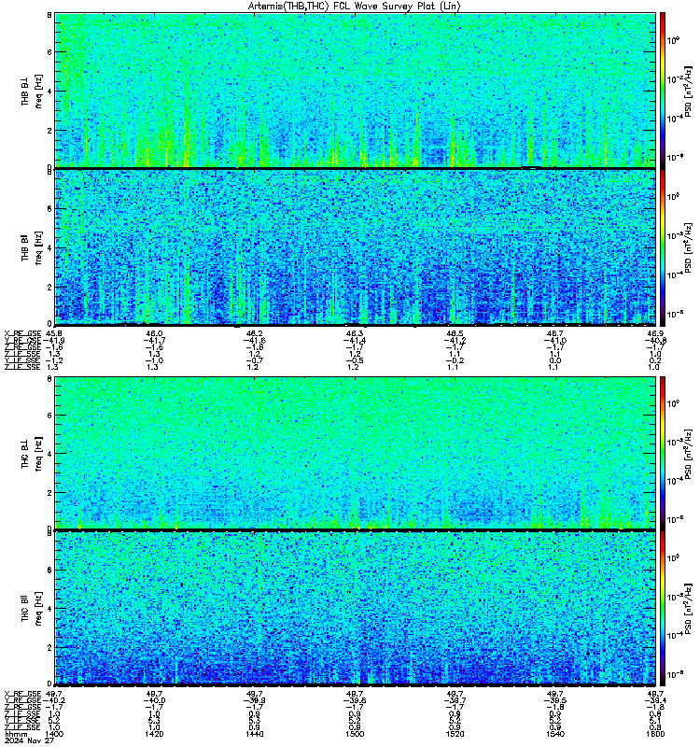Click the 1500 time label
Image resolution: width=700 pixels, height=747 pixels.
click(355, 734)
